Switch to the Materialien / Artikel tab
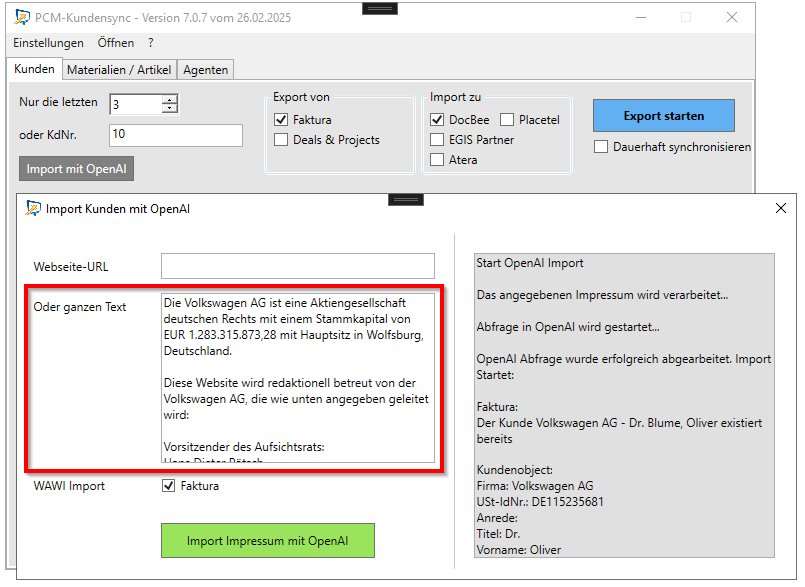 coord(119,70)
